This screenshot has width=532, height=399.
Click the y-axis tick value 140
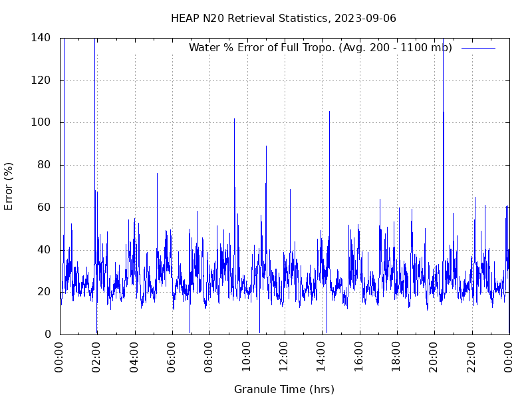tap(41, 38)
